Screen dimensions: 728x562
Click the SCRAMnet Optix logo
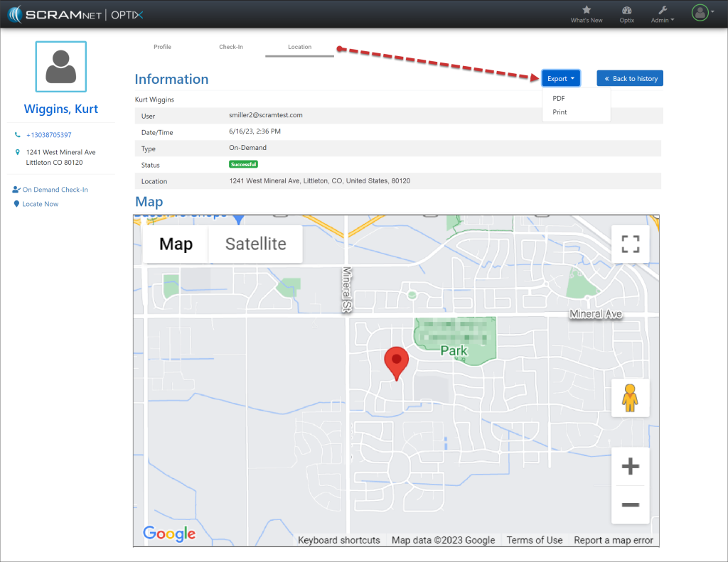pos(75,13)
